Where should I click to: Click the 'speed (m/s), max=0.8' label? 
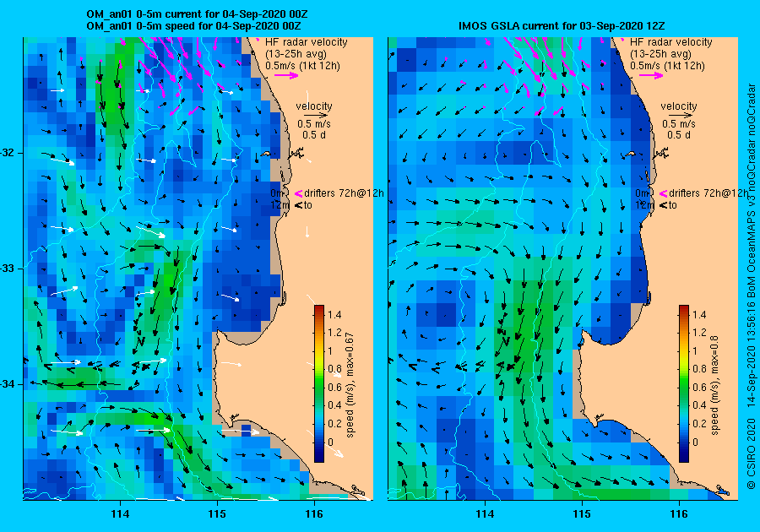(x=714, y=385)
